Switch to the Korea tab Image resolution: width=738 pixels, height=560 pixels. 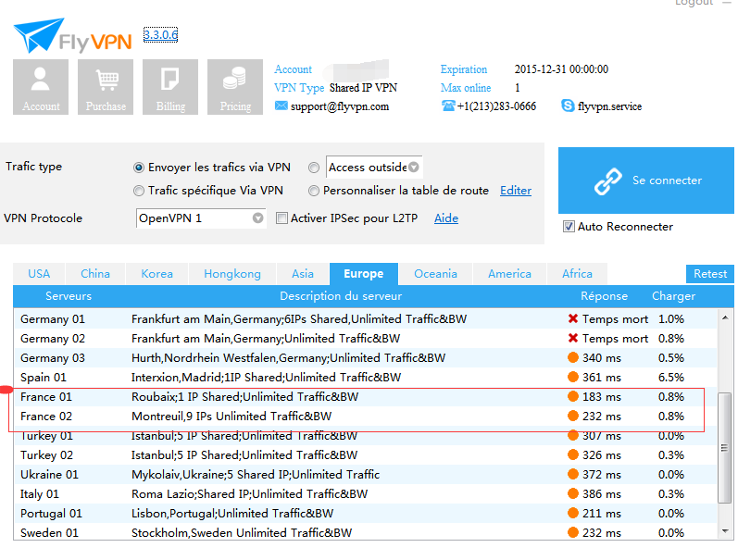(157, 274)
